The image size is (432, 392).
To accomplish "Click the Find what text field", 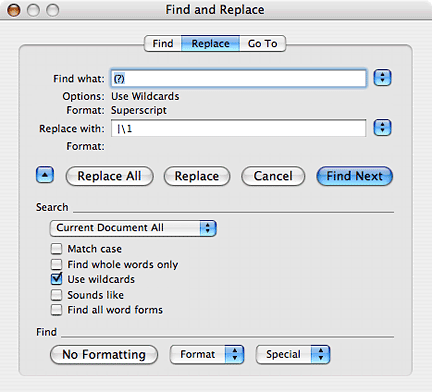I will pyautogui.click(x=238, y=78).
